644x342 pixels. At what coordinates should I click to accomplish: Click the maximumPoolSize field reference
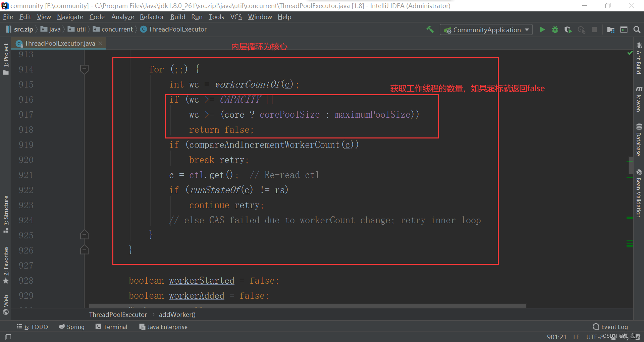(372, 114)
